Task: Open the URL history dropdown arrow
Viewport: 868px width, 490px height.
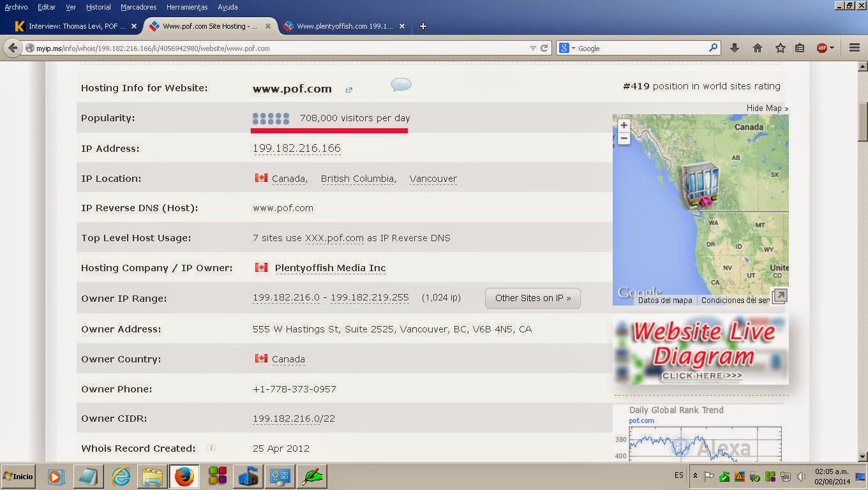Action: coord(533,48)
